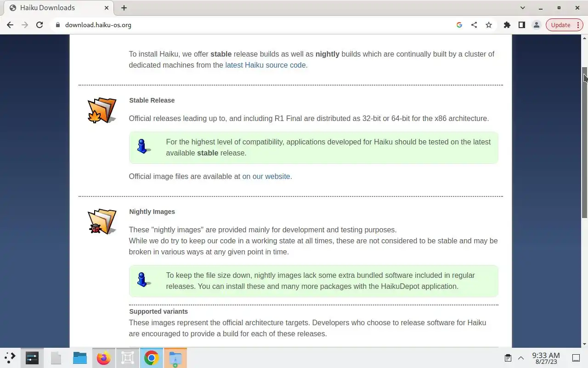The width and height of the screenshot is (588, 368).
Task: Reload the Haiku Downloads page
Action: [x=40, y=25]
